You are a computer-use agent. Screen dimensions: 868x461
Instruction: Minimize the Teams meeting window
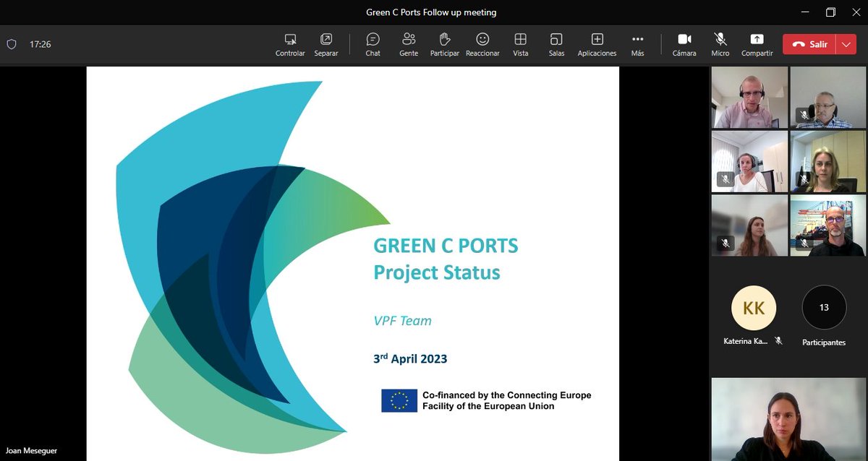pos(804,12)
